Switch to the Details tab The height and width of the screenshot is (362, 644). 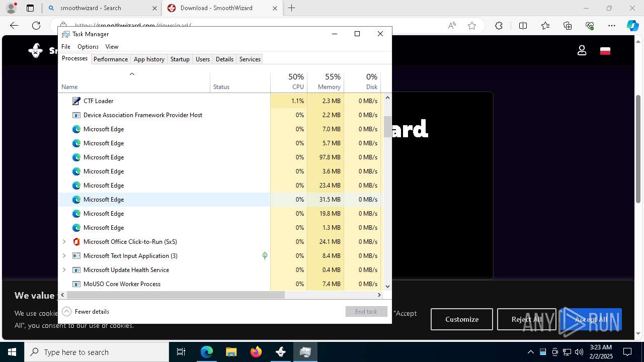point(224,59)
